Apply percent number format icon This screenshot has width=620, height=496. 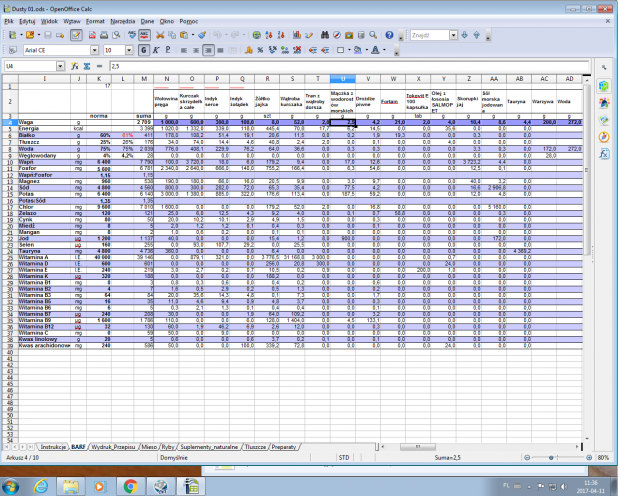point(260,50)
